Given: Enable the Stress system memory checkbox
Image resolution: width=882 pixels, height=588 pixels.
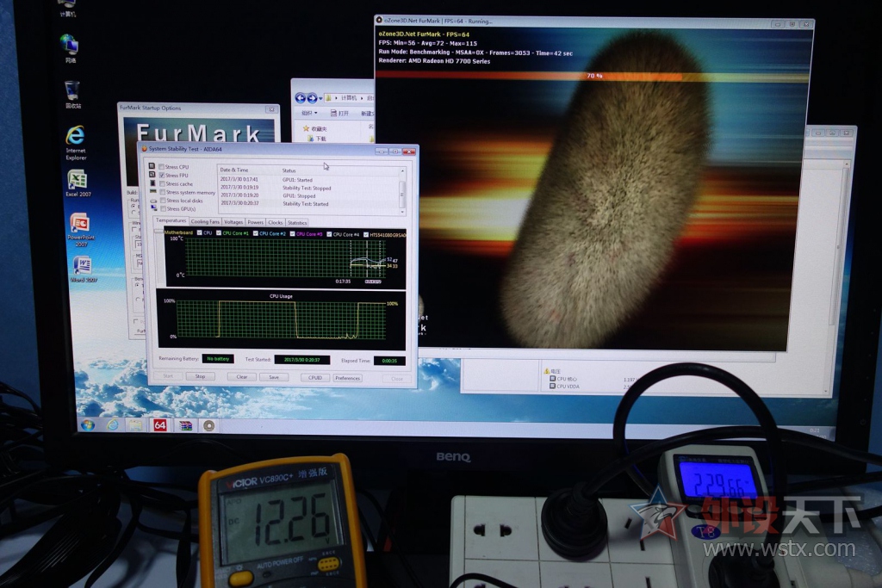Looking at the screenshot, I should point(163,192).
